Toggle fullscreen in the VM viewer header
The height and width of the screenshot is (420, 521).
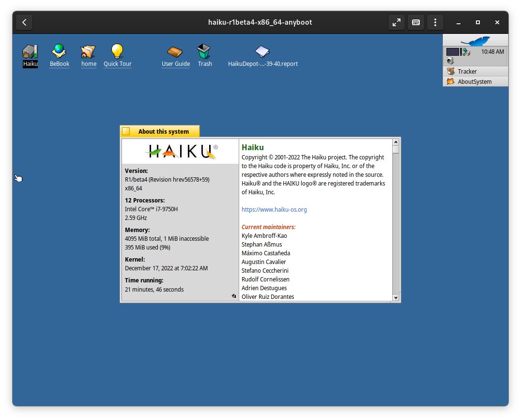397,22
